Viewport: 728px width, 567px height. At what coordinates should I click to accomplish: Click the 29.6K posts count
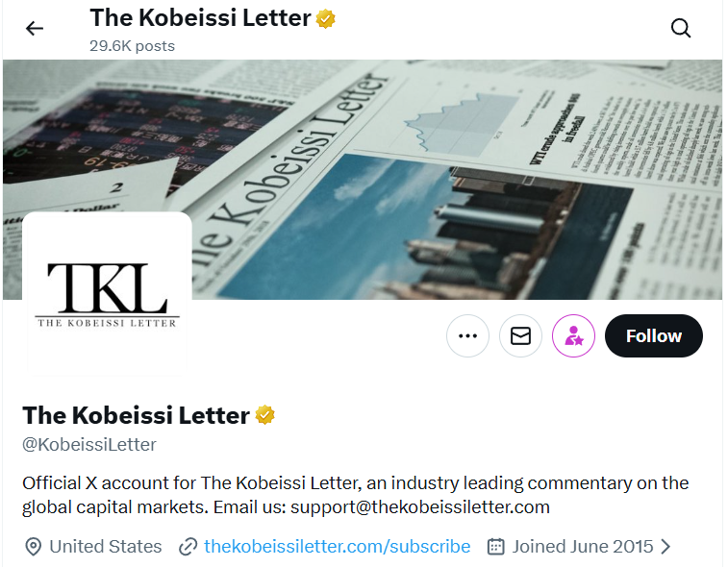pos(133,45)
